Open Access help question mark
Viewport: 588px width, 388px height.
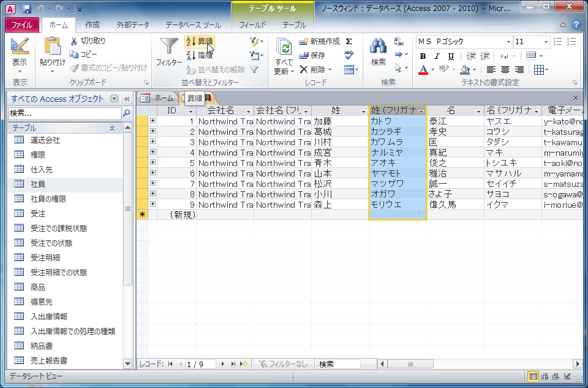(x=576, y=25)
